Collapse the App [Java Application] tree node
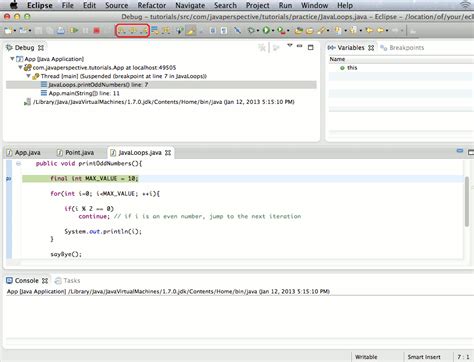Viewport: 474px width, 362px height. (x=12, y=59)
